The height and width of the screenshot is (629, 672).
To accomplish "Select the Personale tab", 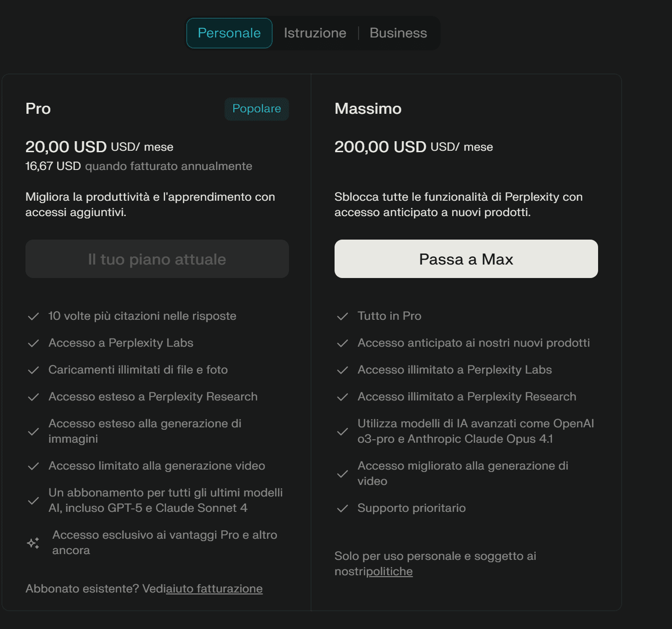I will coord(229,33).
